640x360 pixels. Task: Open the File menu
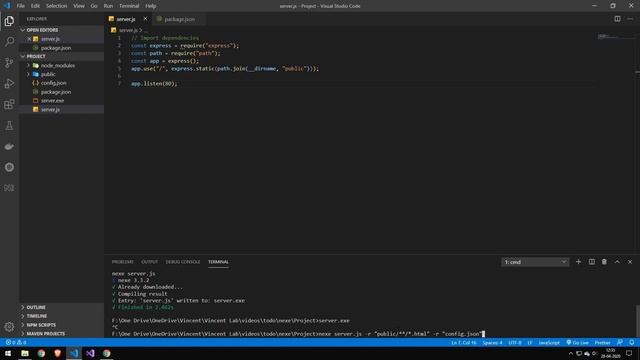20,6
